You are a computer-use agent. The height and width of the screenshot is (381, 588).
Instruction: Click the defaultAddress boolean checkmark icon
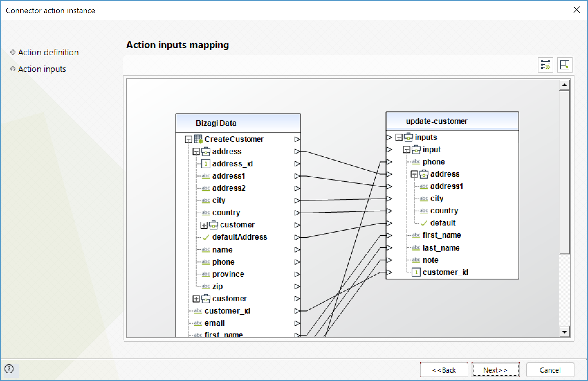click(x=206, y=237)
